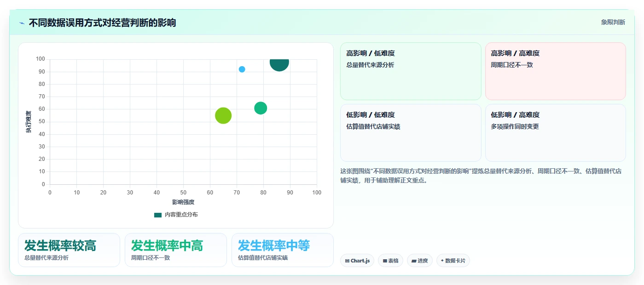Select the 发生概率较高 stat card
Image resolution: width=644 pixels, height=285 pixels.
click(69, 250)
